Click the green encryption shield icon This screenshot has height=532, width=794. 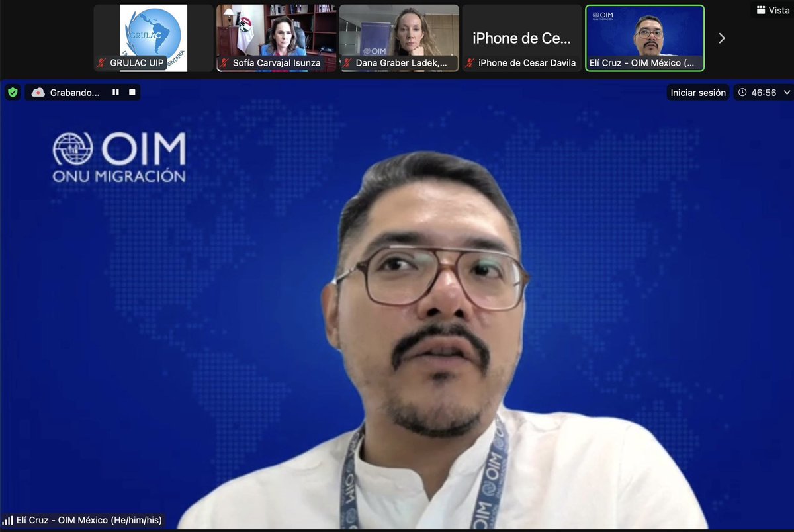pyautogui.click(x=13, y=93)
